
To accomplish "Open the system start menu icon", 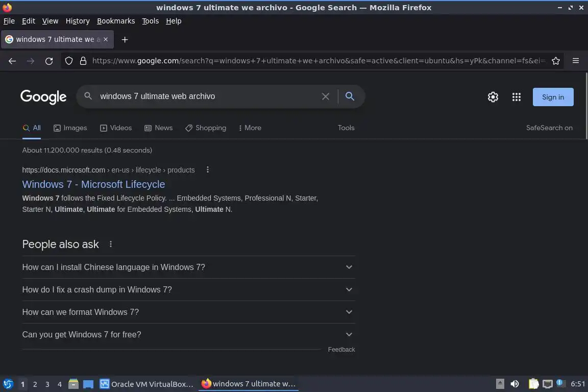I will (8, 384).
